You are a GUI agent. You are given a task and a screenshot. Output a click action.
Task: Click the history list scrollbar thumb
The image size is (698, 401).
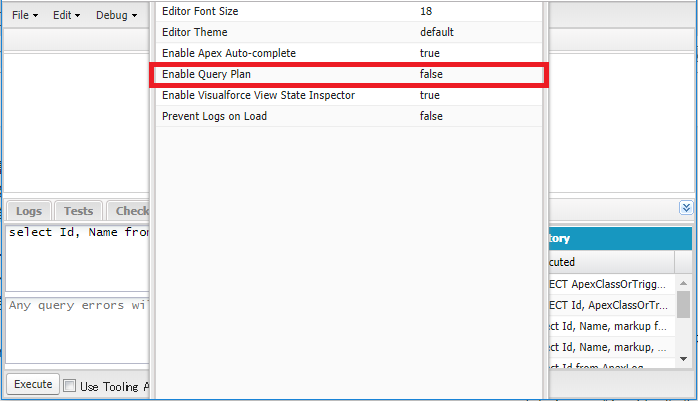tap(683, 305)
